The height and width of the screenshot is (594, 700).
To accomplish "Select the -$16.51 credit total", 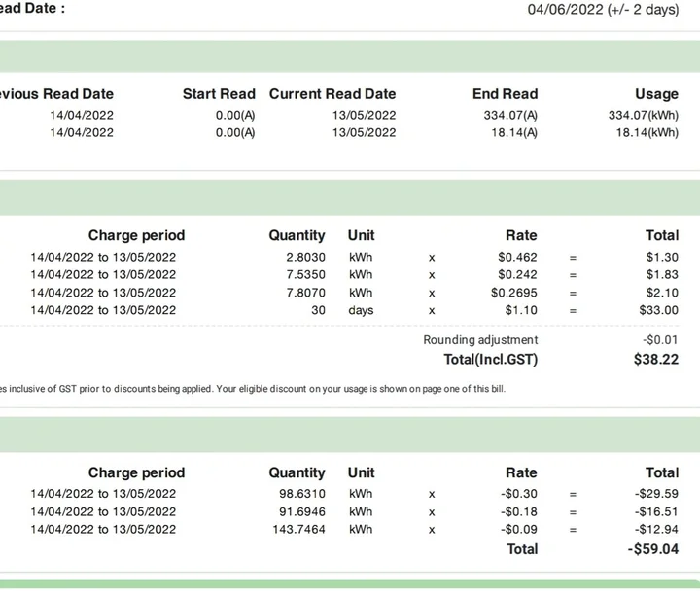I will [x=656, y=511].
